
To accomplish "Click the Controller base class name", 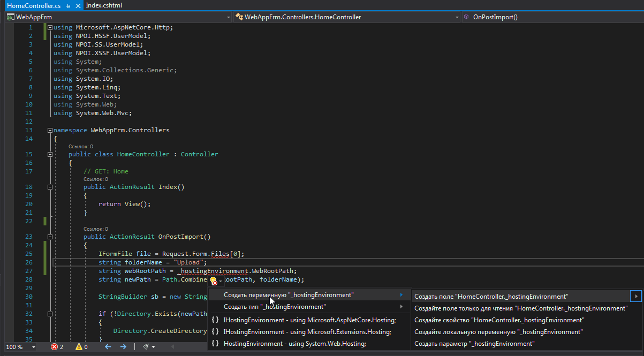I will click(200, 154).
